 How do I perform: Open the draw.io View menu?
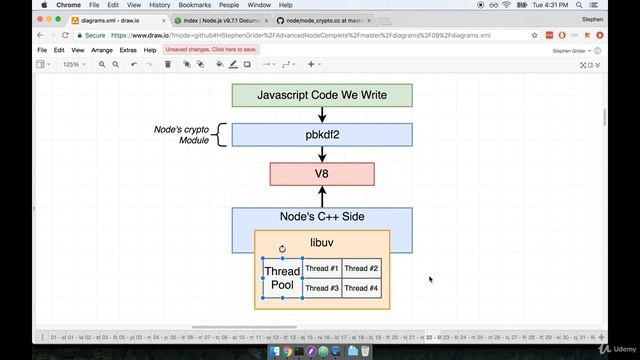78,50
